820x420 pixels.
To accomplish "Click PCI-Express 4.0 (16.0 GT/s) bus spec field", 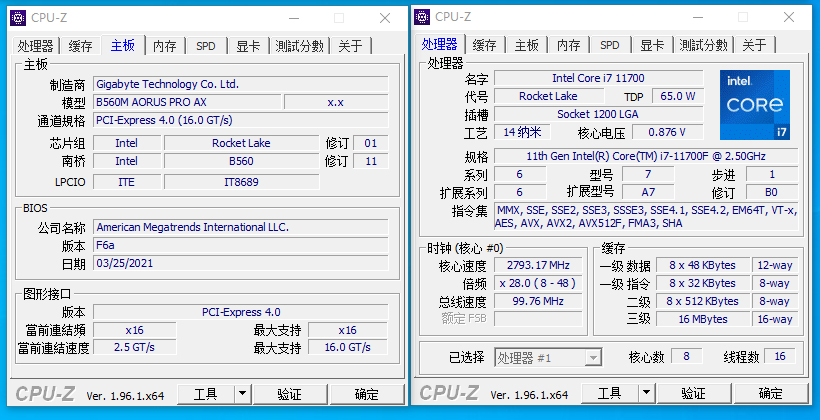I will (x=241, y=120).
